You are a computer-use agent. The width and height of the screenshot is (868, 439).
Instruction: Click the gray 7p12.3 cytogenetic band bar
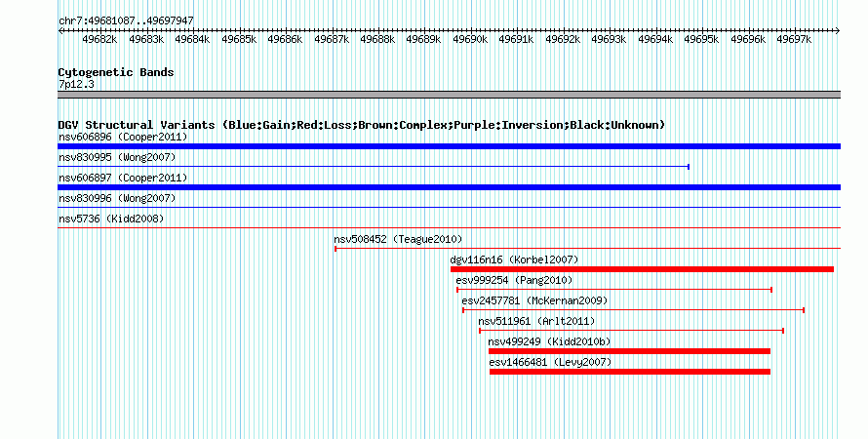(449, 95)
